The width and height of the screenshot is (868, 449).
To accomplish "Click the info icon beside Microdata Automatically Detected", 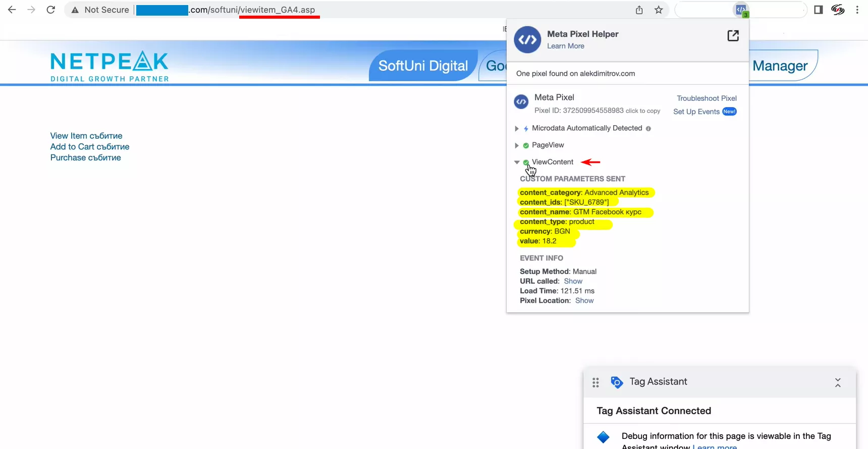I will coord(648,129).
